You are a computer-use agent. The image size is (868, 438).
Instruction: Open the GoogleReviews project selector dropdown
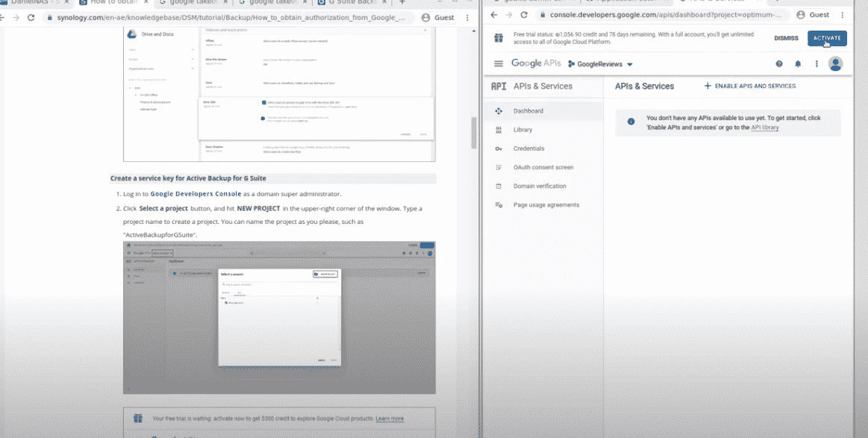(x=600, y=64)
